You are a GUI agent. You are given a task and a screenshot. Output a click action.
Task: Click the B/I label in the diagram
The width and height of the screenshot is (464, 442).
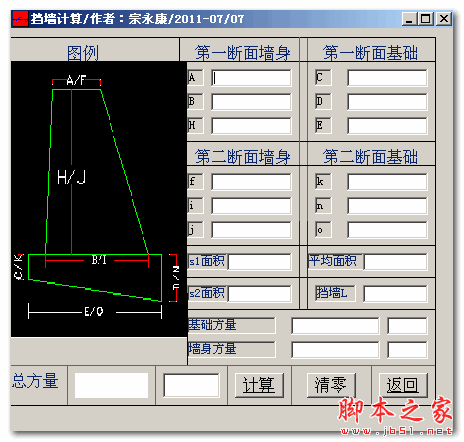pos(99,260)
